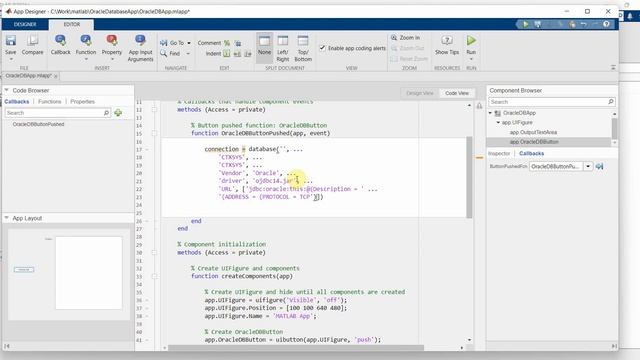The image size is (640, 360).
Task: Open ButtonPushedFcn callback dropdown
Action: [588, 167]
